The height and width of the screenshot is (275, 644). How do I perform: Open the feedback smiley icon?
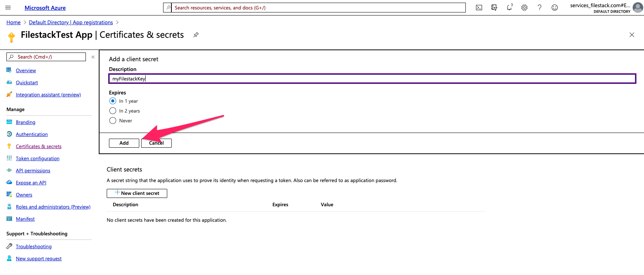point(555,8)
